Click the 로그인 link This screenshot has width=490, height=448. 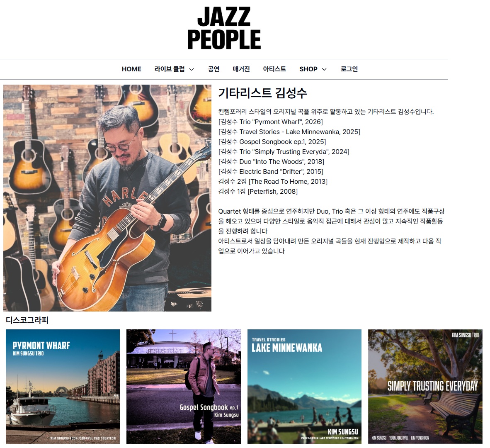pos(349,69)
